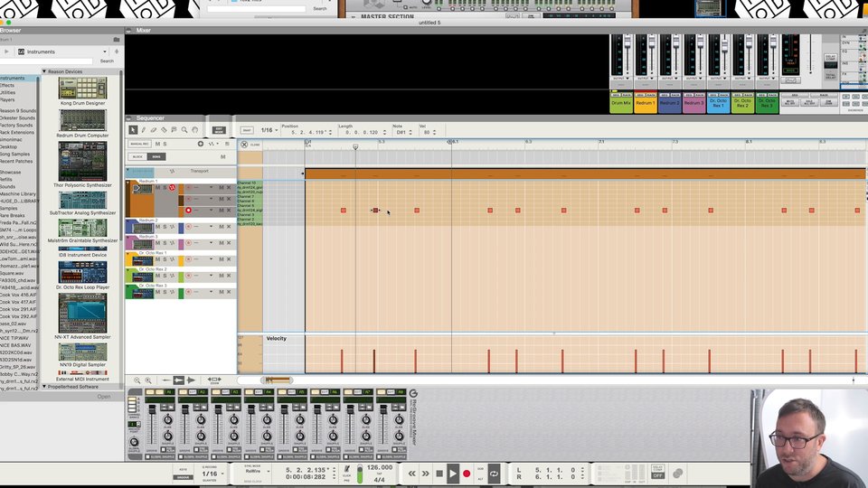Click the Fast Forward button in transport
Image resolution: width=868 pixels, height=488 pixels.
click(x=425, y=474)
